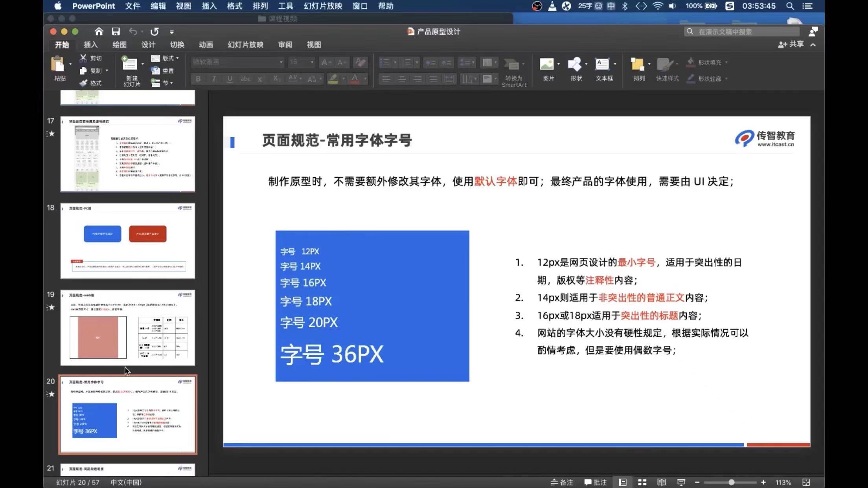Click the Arrange (排列) icon
The image size is (868, 488).
tap(637, 64)
